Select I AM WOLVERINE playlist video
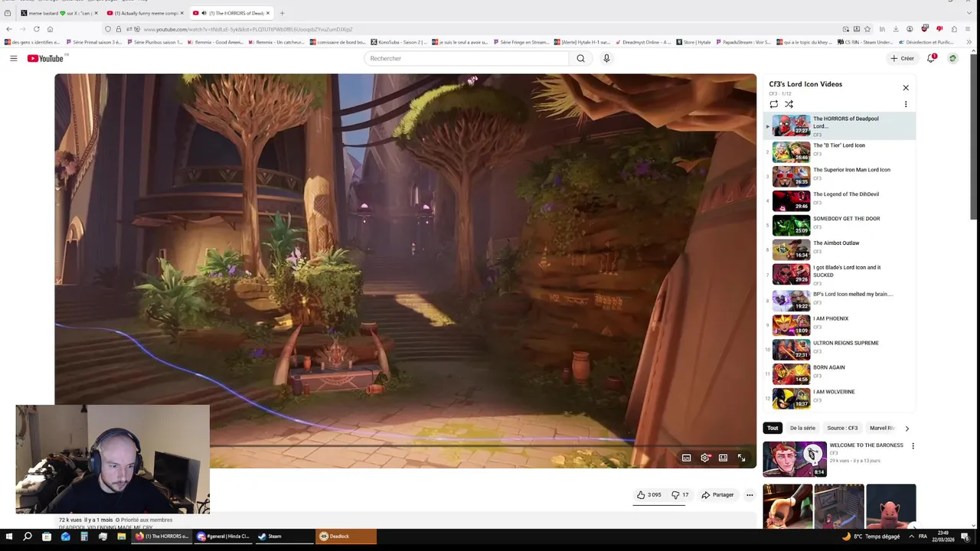The width and height of the screenshot is (980, 551). tap(840, 398)
